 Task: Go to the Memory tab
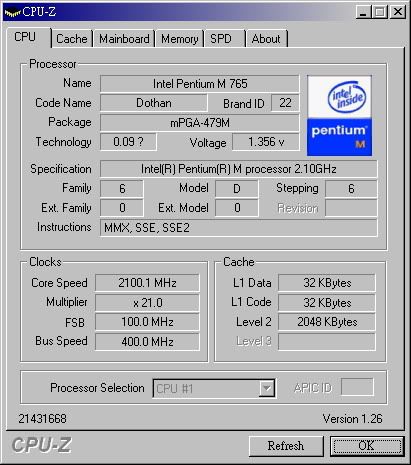click(180, 39)
